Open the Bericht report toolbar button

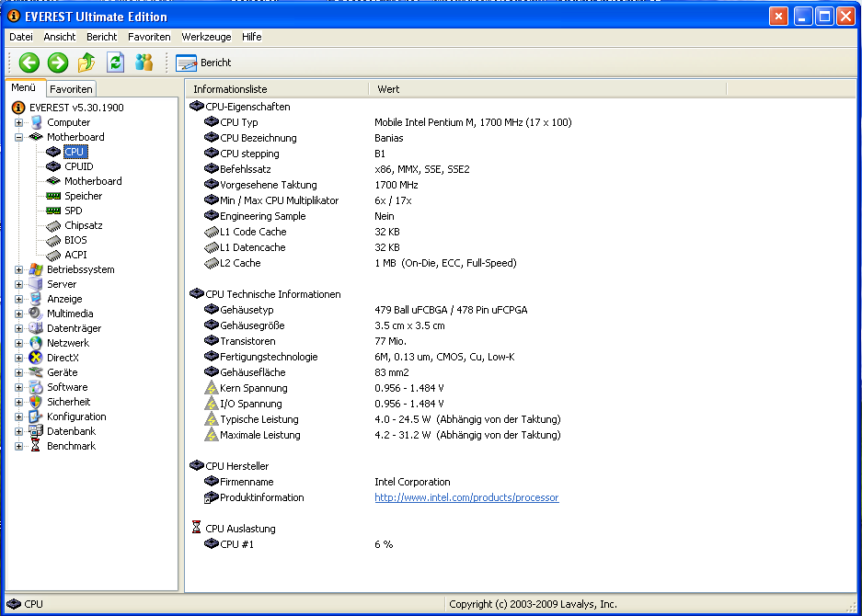pos(203,63)
